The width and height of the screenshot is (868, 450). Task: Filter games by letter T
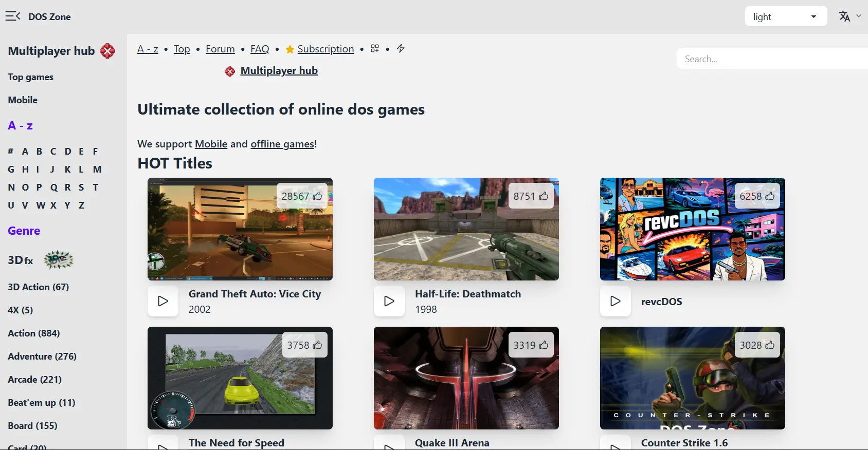click(x=96, y=188)
